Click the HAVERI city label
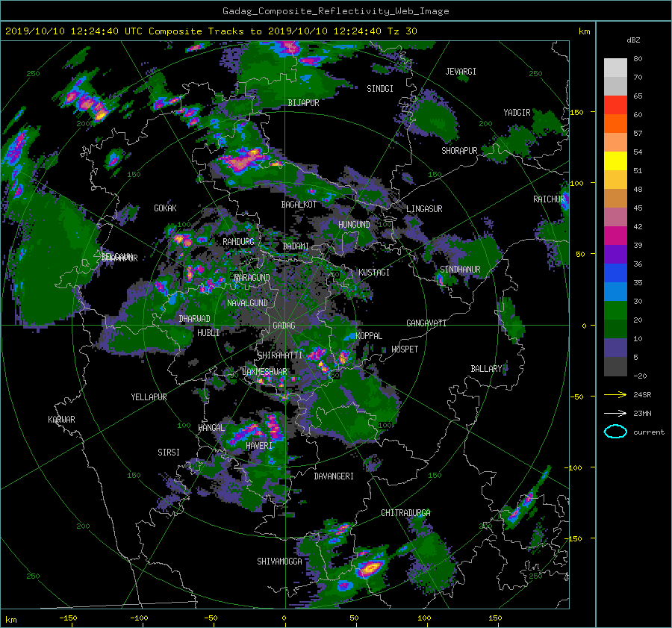Image resolution: width=672 pixels, height=628 pixels. click(x=259, y=445)
